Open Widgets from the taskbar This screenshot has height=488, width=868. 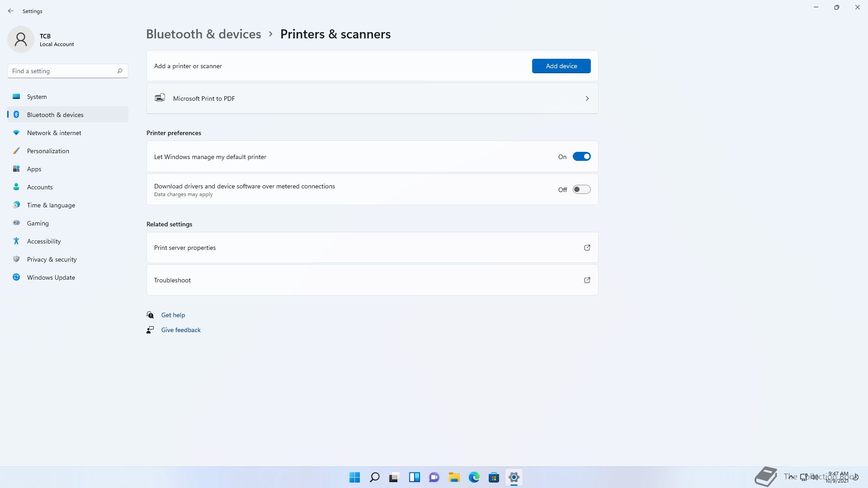(x=415, y=477)
